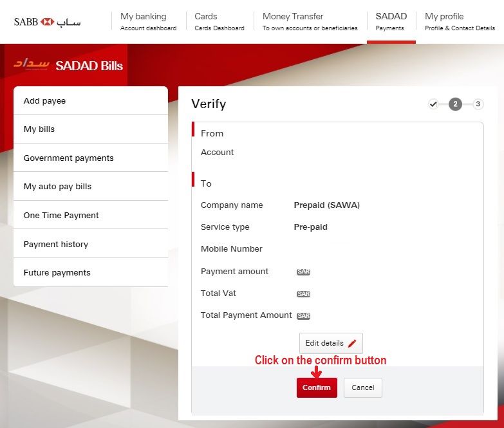Image resolution: width=504 pixels, height=428 pixels.
Task: Open the Cards dashboard tab
Action: coord(219,21)
